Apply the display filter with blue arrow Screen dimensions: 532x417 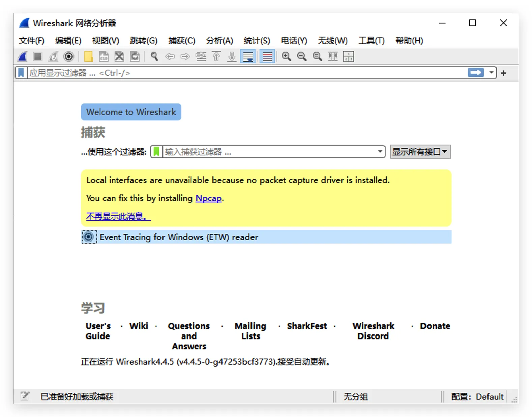coord(476,73)
